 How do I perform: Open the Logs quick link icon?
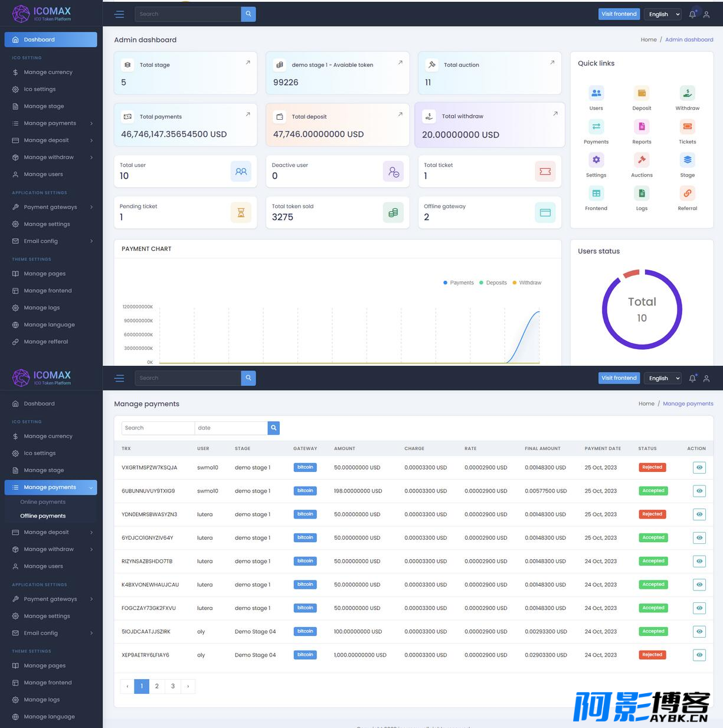pos(642,193)
